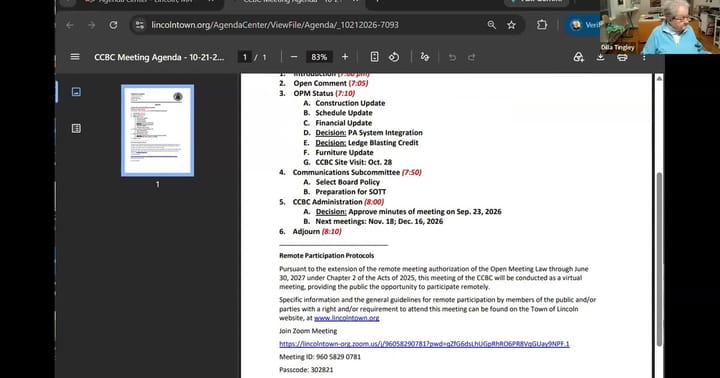
Task: Click the PDF scrollbar up arrow
Action: (x=659, y=79)
